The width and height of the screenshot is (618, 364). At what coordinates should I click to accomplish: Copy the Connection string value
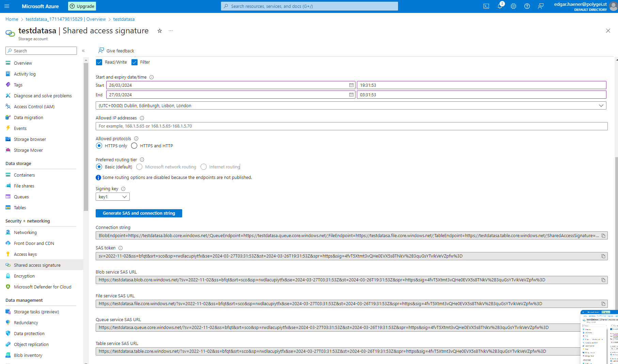603,236
